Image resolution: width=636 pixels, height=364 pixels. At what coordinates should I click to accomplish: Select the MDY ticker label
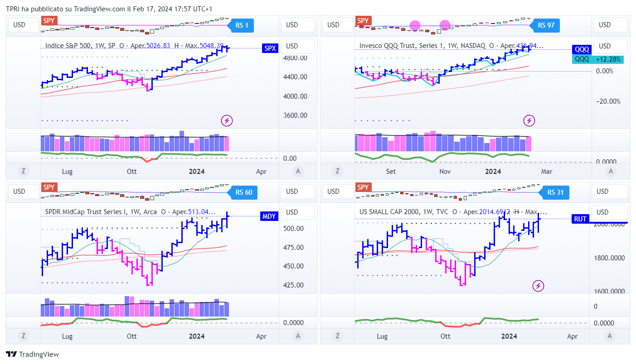269,216
